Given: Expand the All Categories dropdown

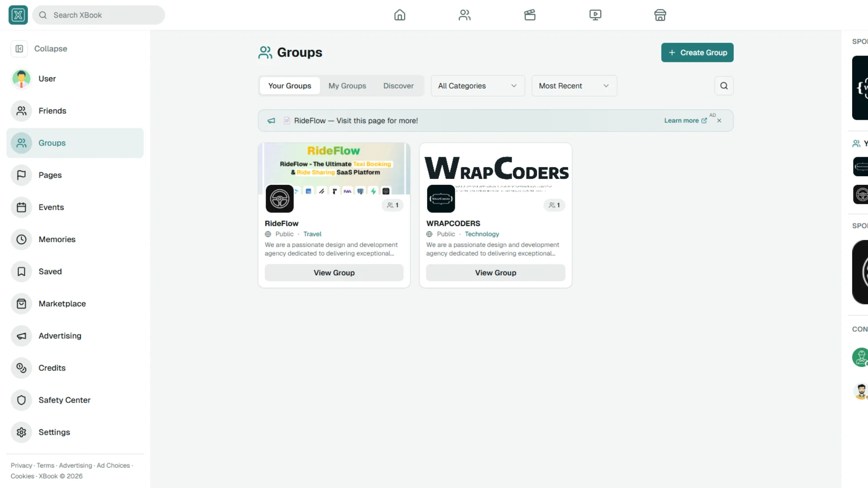Looking at the screenshot, I should click(x=477, y=86).
